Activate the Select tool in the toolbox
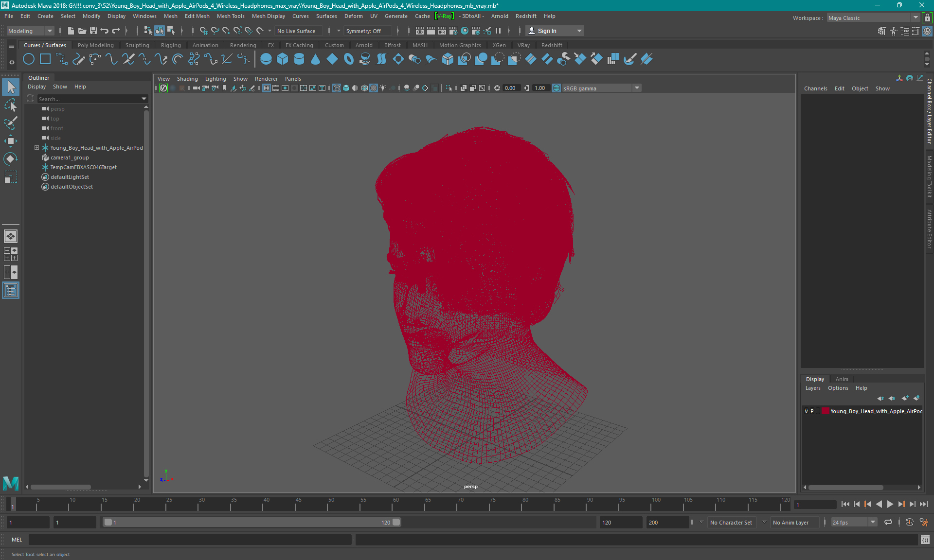Viewport: 934px width, 560px height. pos(11,87)
